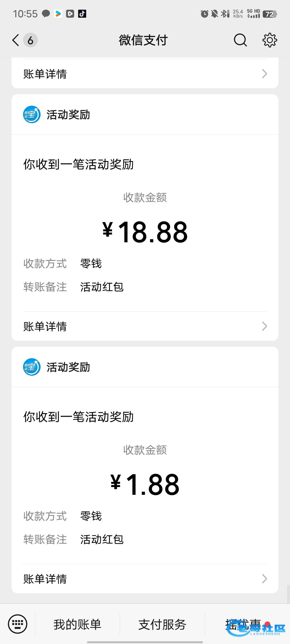Open WeChat Pay settings gear
This screenshot has height=644, width=290.
(269, 40)
